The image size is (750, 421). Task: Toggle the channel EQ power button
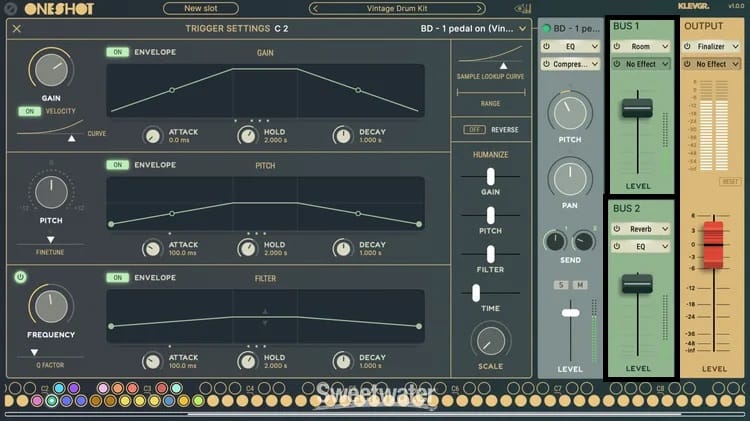[x=547, y=46]
